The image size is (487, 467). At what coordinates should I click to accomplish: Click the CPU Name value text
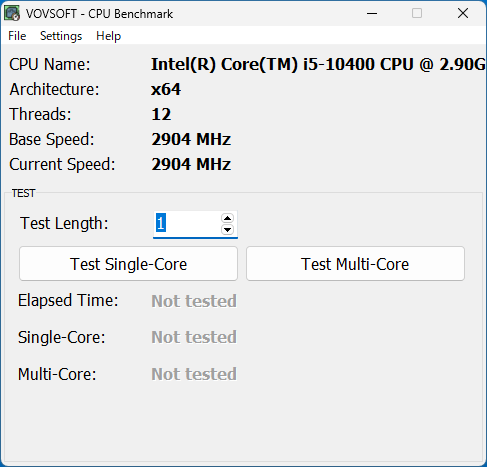[318, 64]
